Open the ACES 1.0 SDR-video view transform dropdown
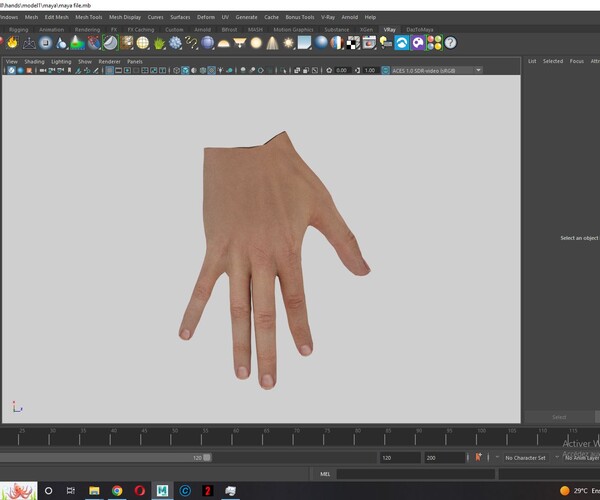Image resolution: width=600 pixels, height=500 pixels. point(436,70)
